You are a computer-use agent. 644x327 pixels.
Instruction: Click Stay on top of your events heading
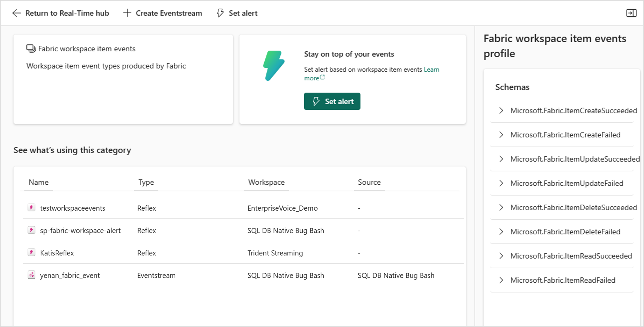pos(349,54)
